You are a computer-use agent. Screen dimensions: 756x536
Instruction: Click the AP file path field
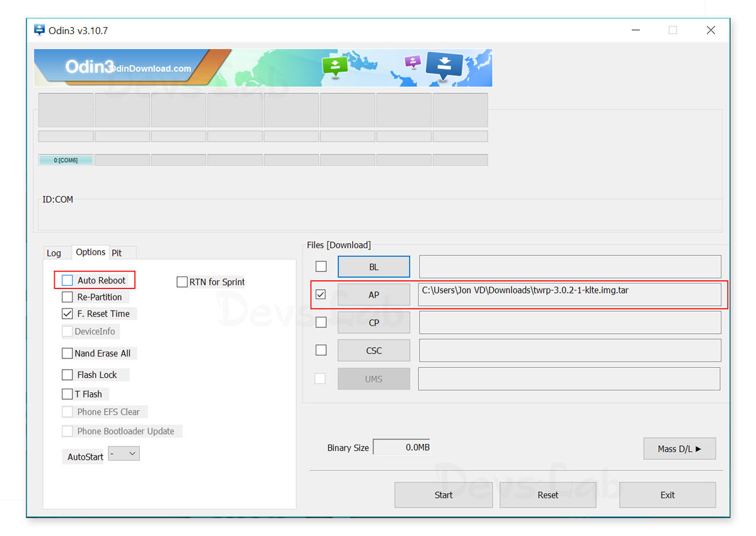click(570, 294)
